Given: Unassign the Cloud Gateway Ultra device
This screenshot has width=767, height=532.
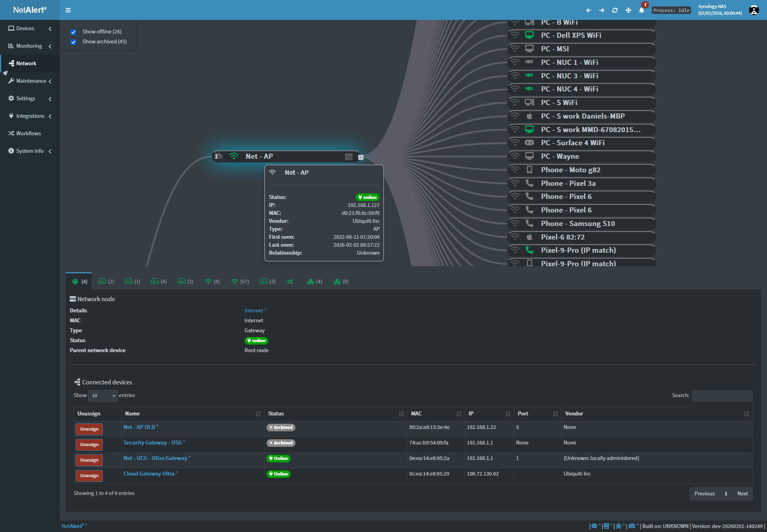Looking at the screenshot, I should 89,475.
